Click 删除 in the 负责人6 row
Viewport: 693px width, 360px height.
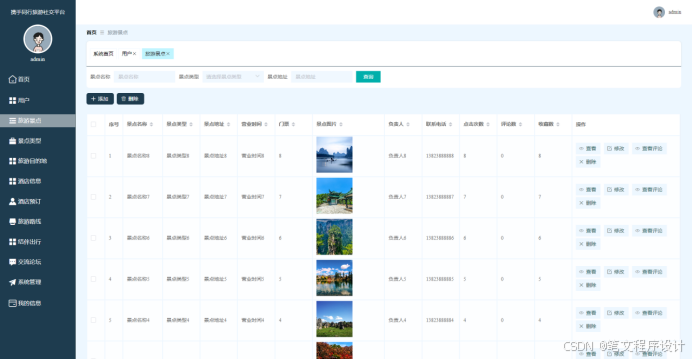[x=588, y=244]
